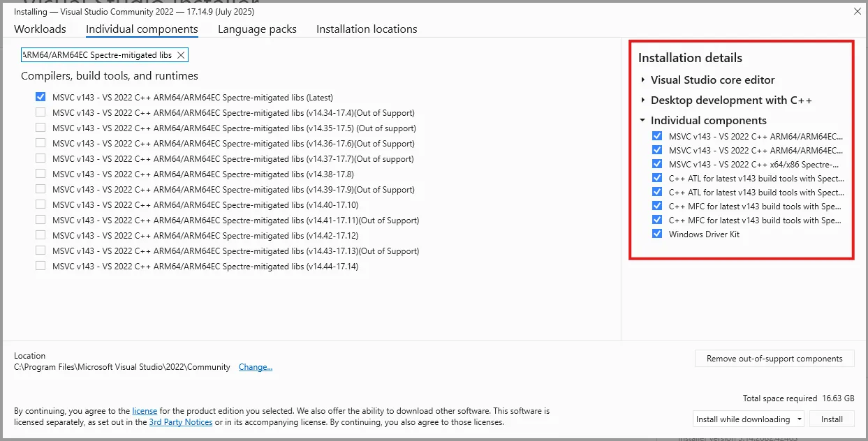Enable the v14.40-17.10 Spectre-mitigated libs checkbox

[x=41, y=205]
